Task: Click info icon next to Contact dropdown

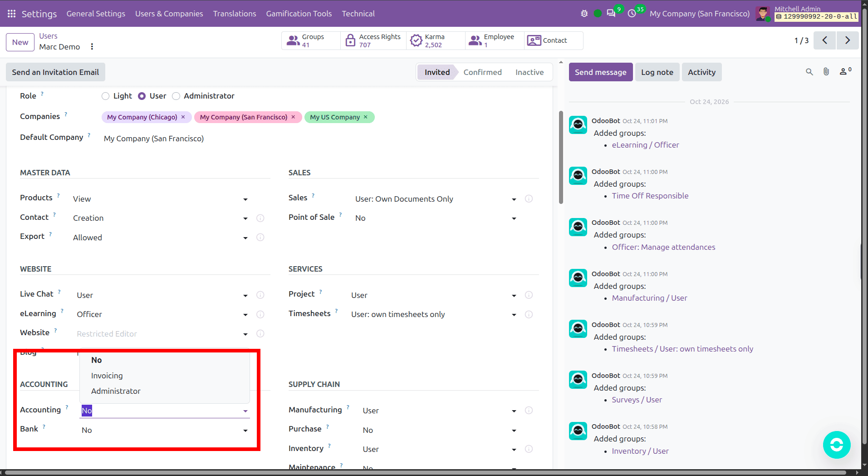Action: coord(260,218)
